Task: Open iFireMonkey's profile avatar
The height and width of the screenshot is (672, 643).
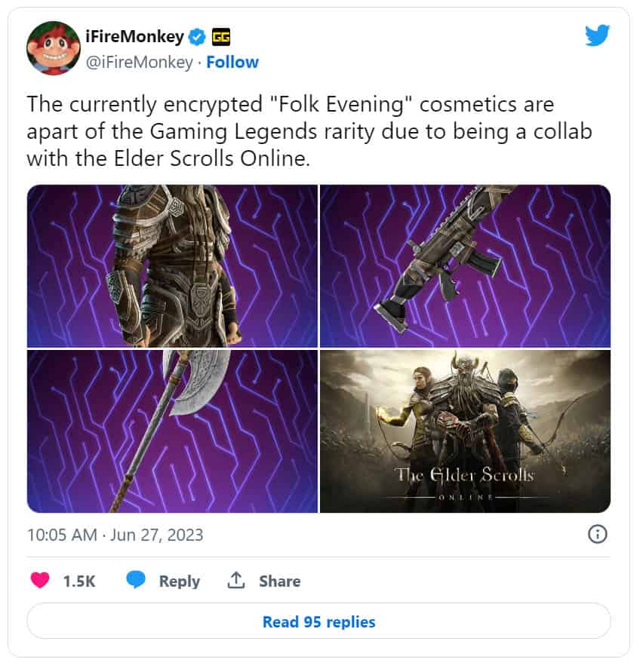Action: click(x=53, y=48)
